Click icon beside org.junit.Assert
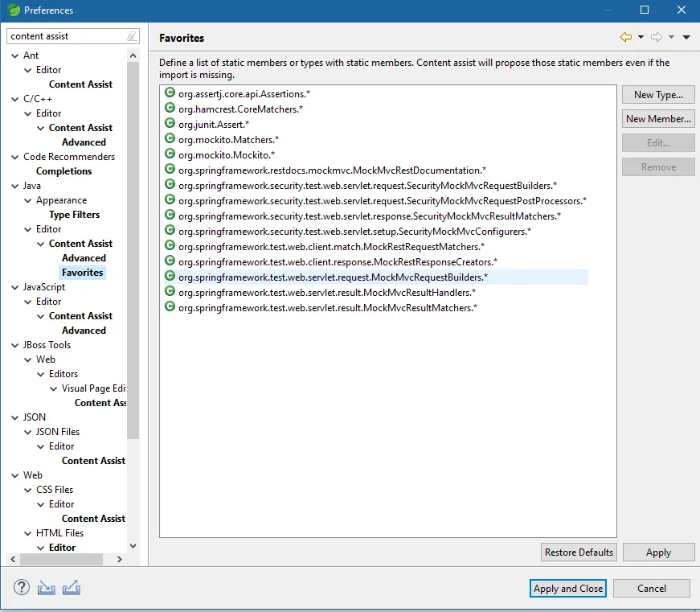The height and width of the screenshot is (612, 700). click(170, 123)
